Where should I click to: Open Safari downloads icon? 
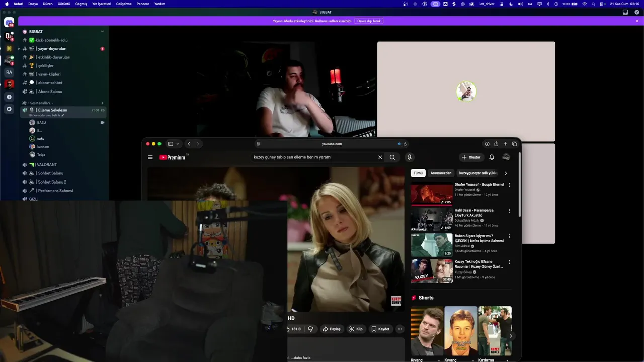click(x=487, y=144)
